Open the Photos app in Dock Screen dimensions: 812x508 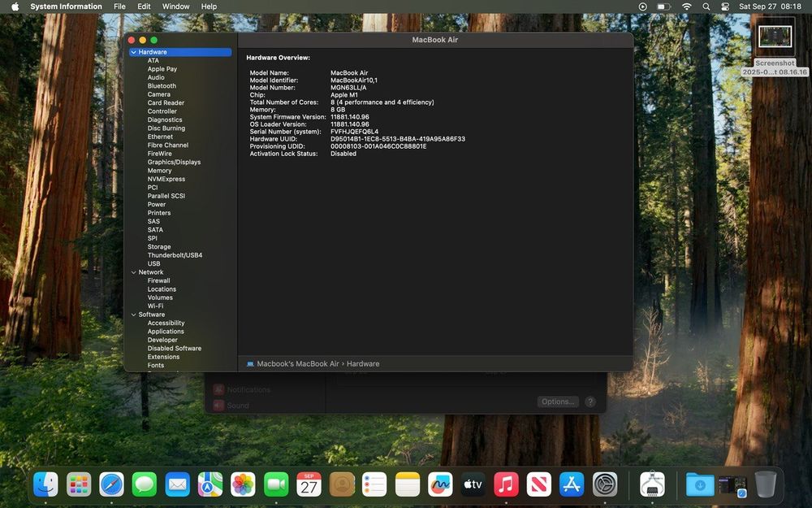click(x=243, y=484)
